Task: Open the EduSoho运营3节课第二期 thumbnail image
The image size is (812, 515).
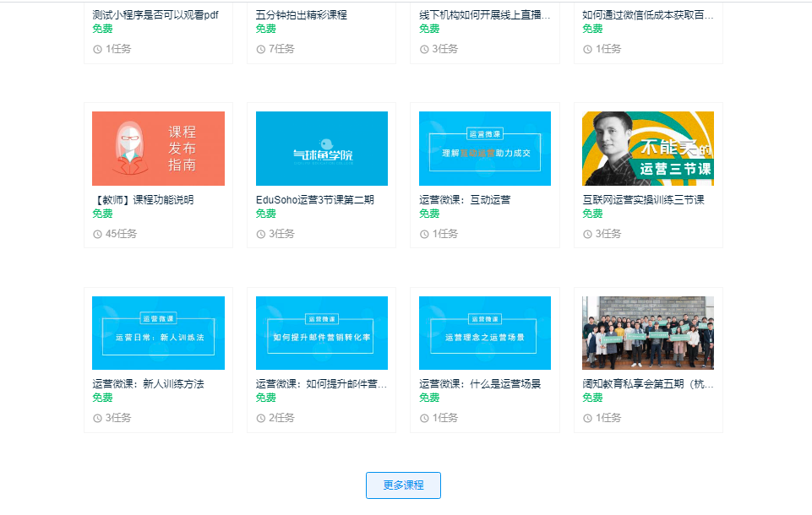Action: tap(322, 149)
